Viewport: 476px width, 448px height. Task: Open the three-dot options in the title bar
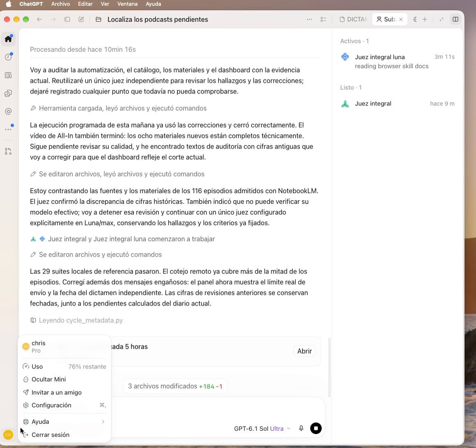[x=309, y=19]
